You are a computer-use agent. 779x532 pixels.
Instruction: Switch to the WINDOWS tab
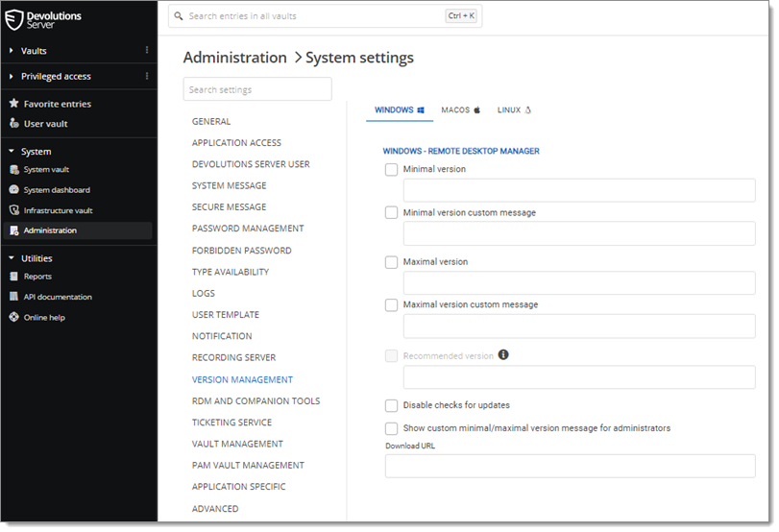click(x=400, y=109)
